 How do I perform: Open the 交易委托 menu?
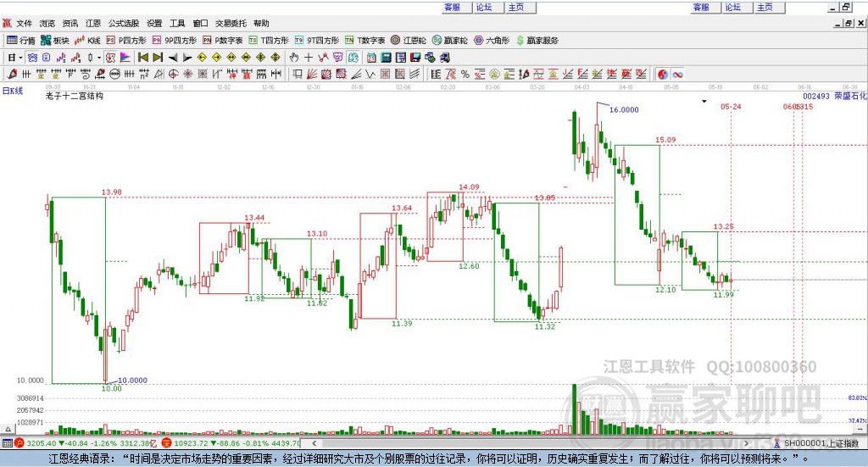coord(231,23)
